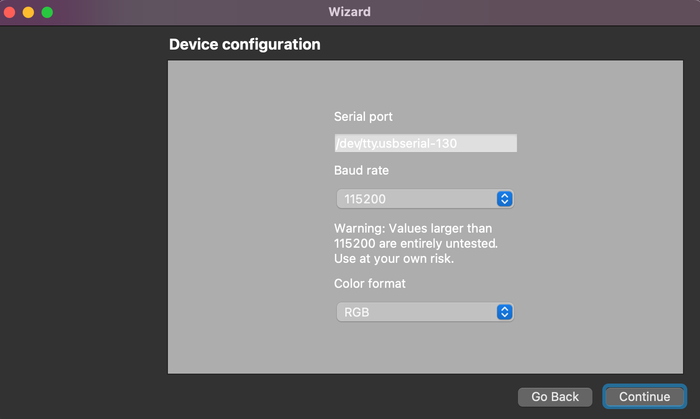Click the Baud rate label
Image resolution: width=700 pixels, height=419 pixels.
tap(361, 170)
